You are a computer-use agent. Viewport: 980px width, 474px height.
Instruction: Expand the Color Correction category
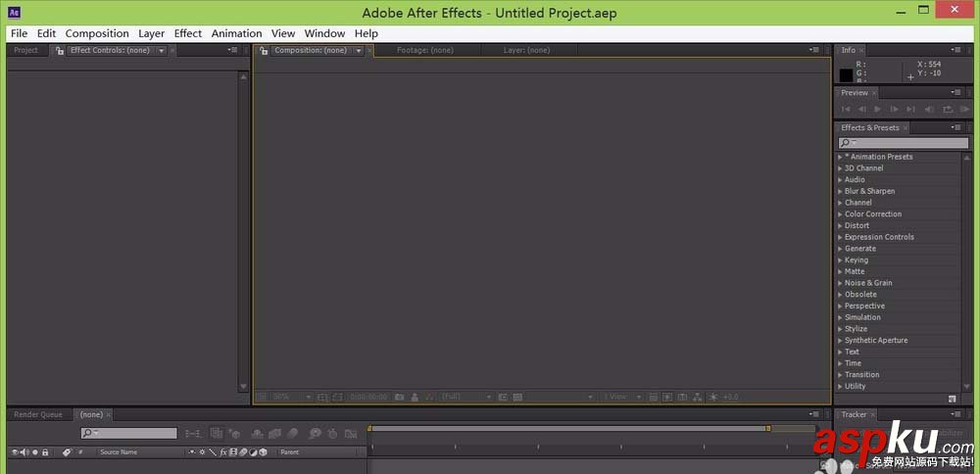(x=840, y=214)
